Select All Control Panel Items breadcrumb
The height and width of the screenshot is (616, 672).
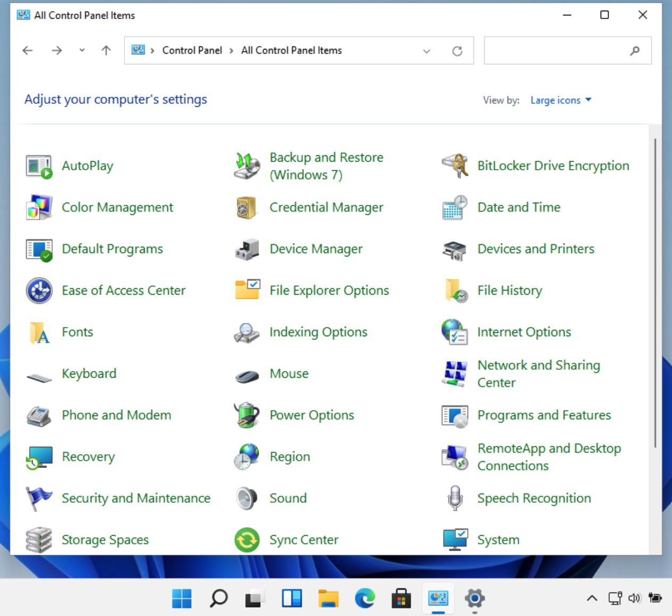pos(291,51)
